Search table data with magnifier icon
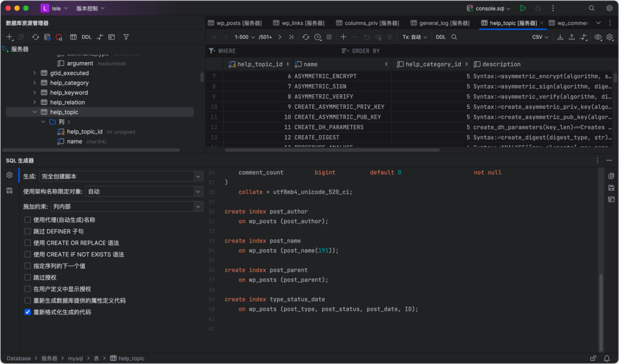This screenshot has width=619, height=364. [x=454, y=37]
